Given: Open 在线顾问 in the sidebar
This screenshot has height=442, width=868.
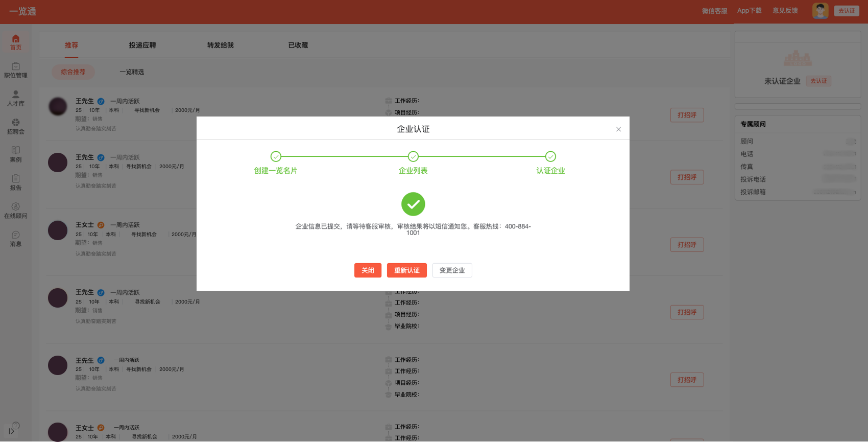Looking at the screenshot, I should point(16,211).
